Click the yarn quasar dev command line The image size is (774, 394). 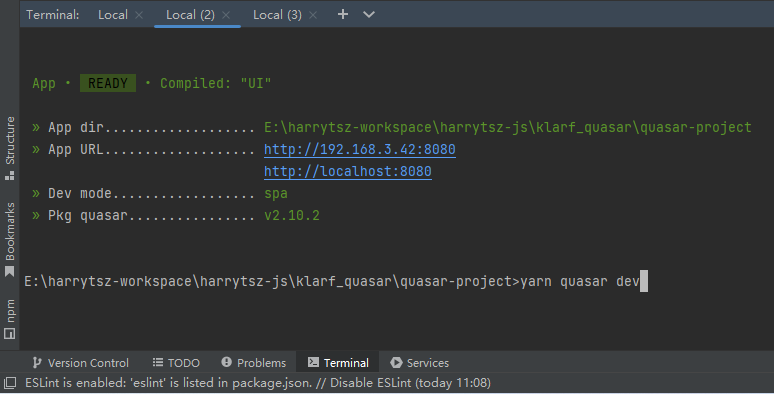coord(580,281)
